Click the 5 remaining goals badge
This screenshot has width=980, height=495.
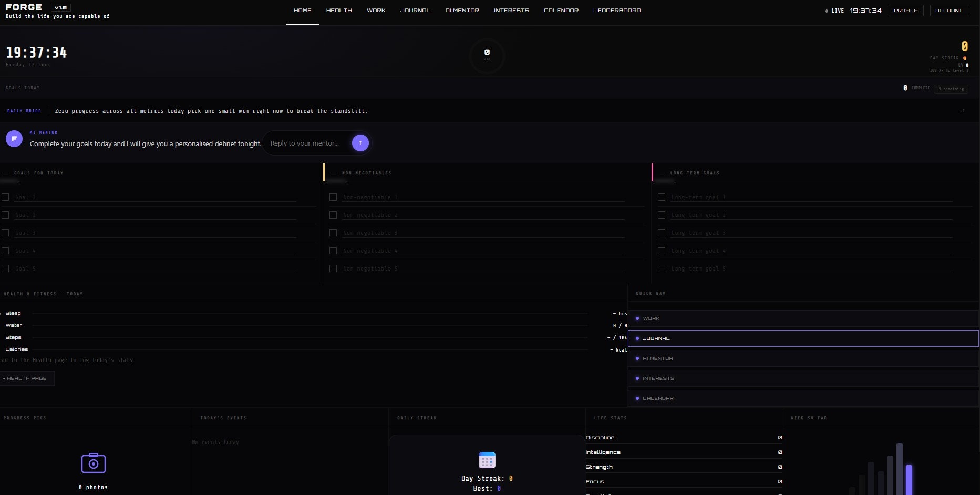tap(951, 89)
